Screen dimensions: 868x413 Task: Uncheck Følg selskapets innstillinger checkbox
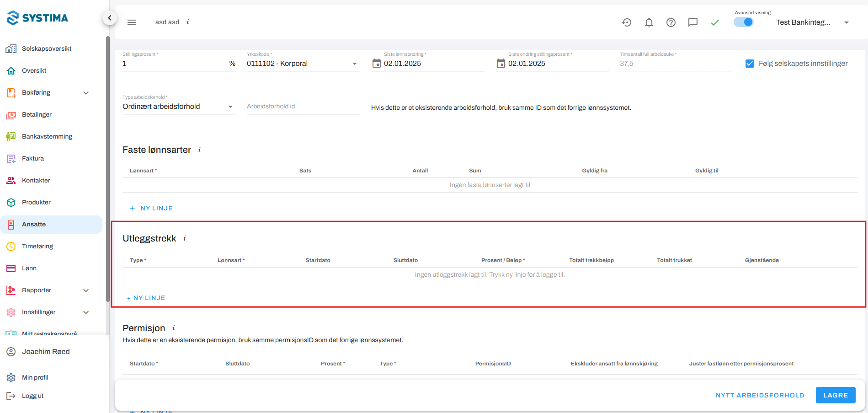click(x=750, y=64)
